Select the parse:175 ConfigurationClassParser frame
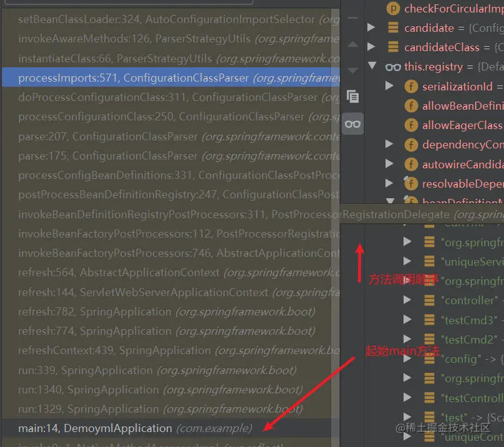The image size is (504, 447). point(171,156)
